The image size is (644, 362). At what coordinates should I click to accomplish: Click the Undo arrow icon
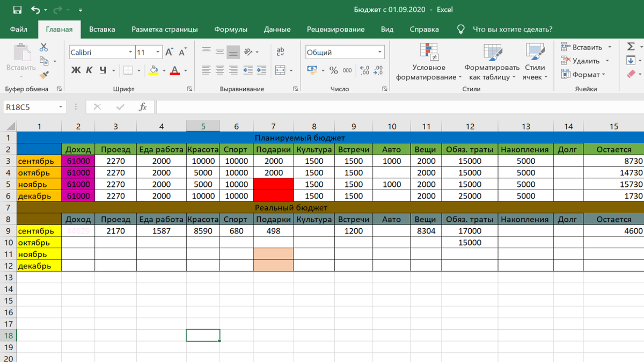[36, 10]
